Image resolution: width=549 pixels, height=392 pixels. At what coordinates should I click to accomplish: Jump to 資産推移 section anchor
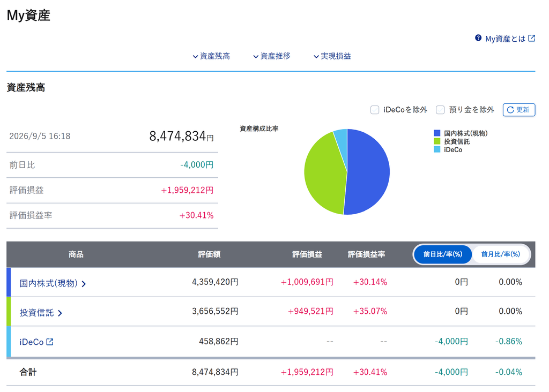(x=272, y=56)
